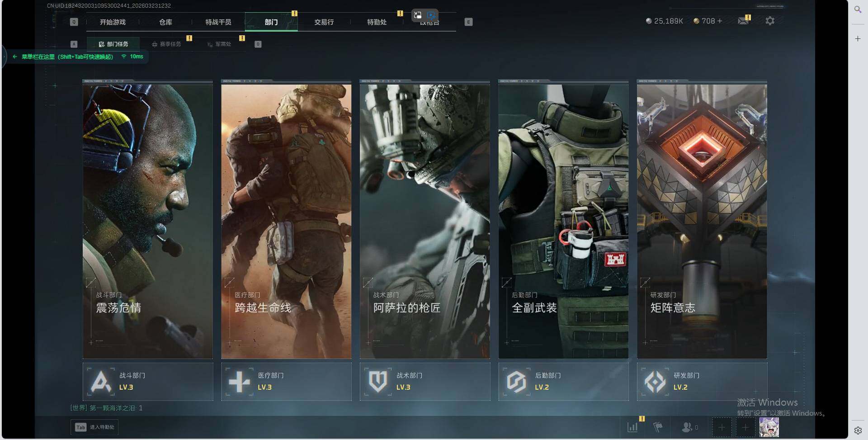Click the corner arrow icon on 震荡危情 card
Screen dimensions: 868x440
point(91,282)
